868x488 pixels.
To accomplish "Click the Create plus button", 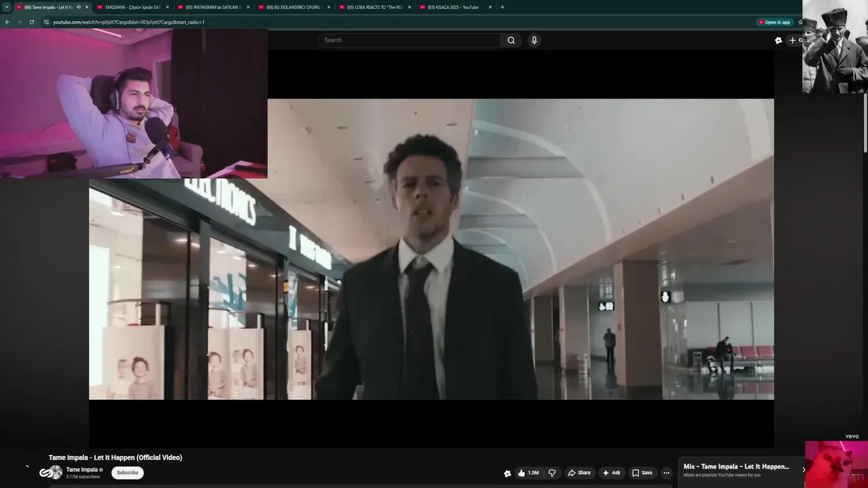I will click(795, 40).
